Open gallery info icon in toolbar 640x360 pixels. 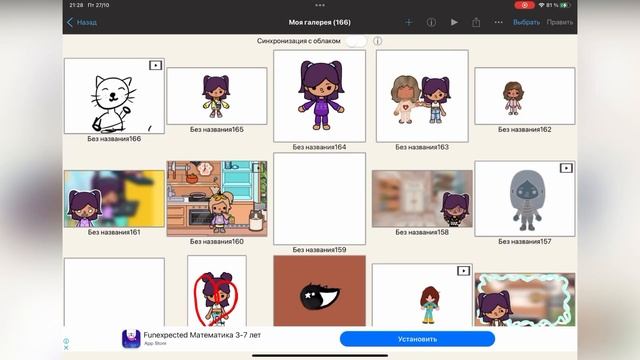(431, 22)
